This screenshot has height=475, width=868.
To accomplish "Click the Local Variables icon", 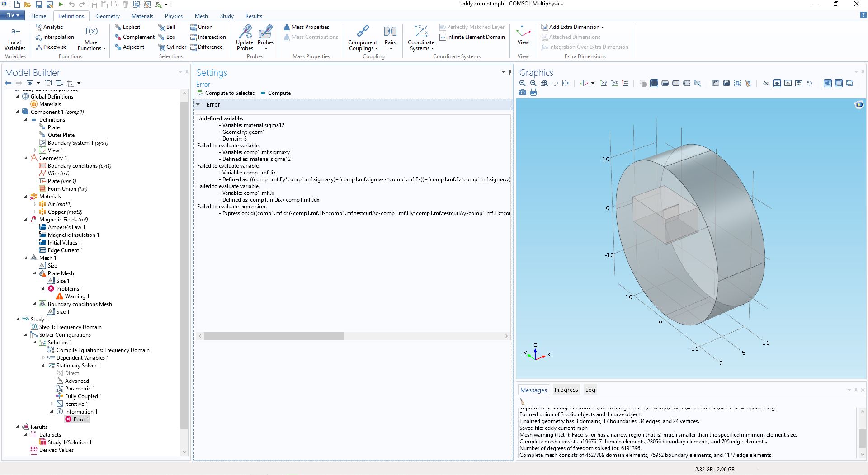I will point(15,37).
